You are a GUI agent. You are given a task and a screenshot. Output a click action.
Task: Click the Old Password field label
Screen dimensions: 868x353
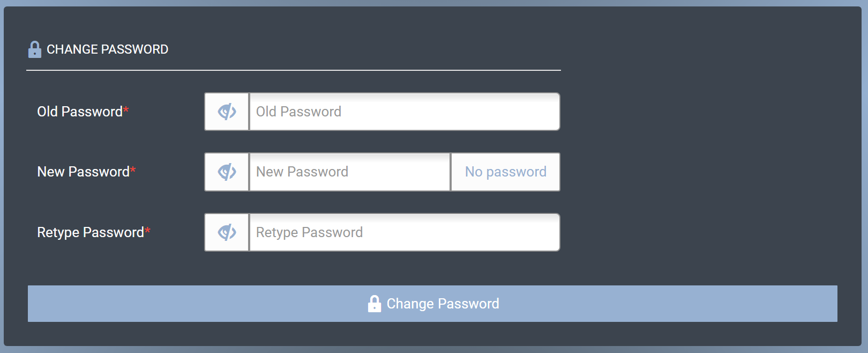[x=79, y=112]
